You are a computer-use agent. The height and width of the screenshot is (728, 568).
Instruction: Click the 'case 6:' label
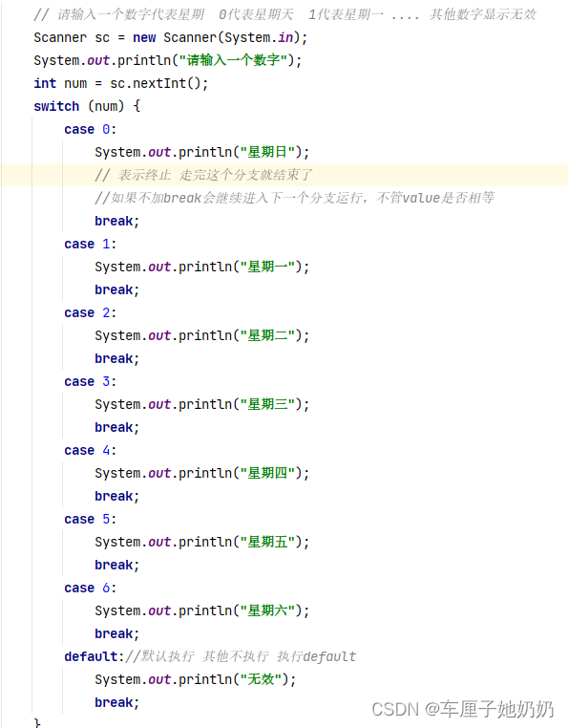pyautogui.click(x=90, y=588)
